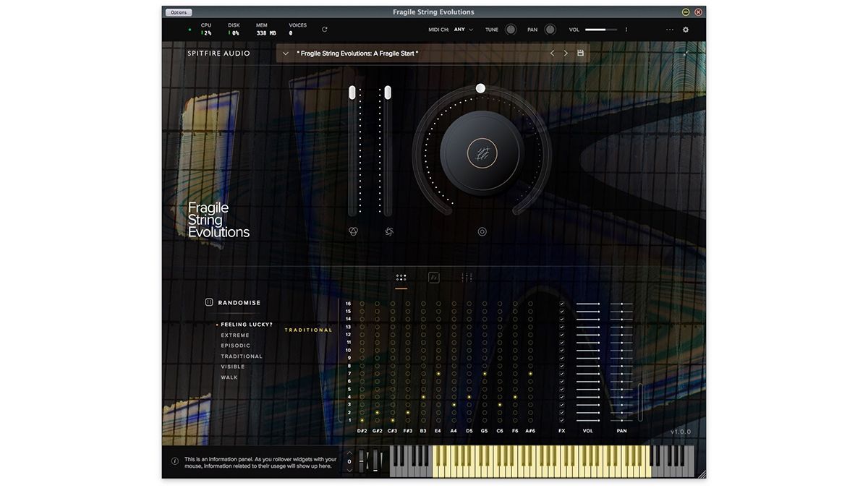Click the RANDOMISE label button
Image resolution: width=868 pixels, height=488 pixels.
(239, 302)
